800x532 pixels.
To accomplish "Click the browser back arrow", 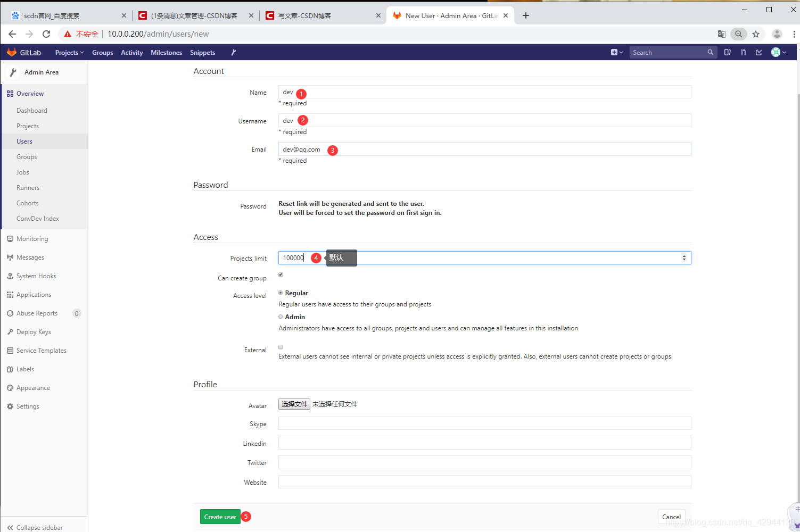I will 12,34.
